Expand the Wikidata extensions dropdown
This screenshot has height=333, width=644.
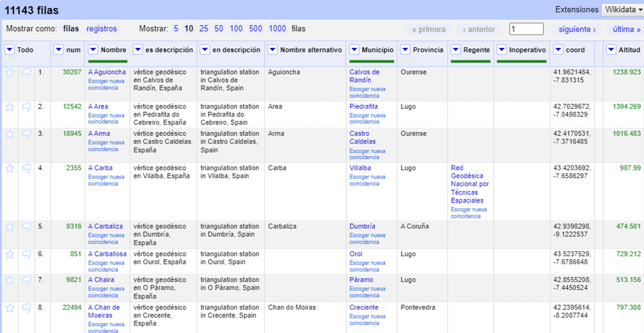[622, 10]
